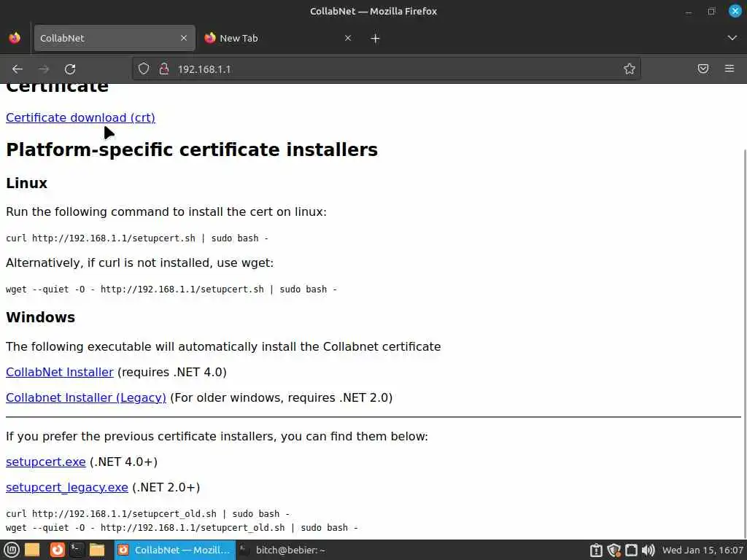747x560 pixels.
Task: Click the forward navigation arrow
Action: tap(44, 69)
